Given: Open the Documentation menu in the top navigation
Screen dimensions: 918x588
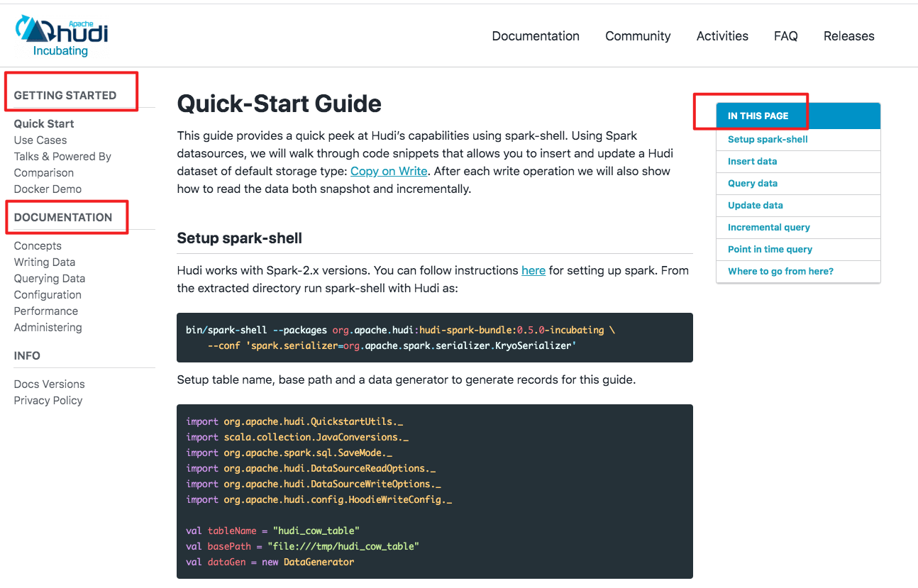Looking at the screenshot, I should (536, 36).
